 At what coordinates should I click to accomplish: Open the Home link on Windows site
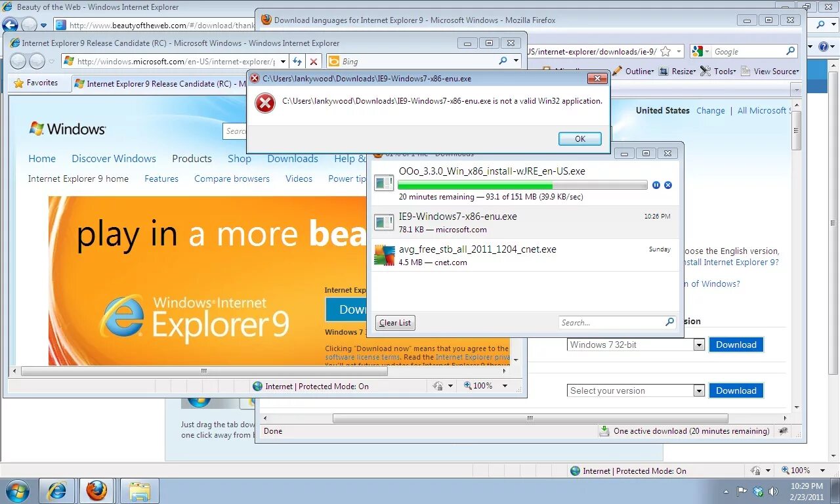[x=42, y=159]
